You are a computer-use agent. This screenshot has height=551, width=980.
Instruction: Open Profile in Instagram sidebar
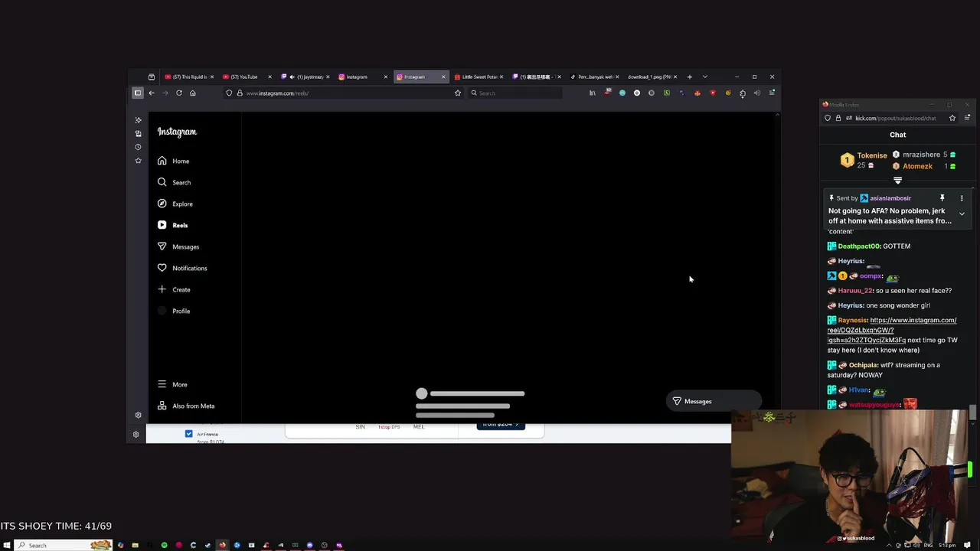[x=174, y=311]
